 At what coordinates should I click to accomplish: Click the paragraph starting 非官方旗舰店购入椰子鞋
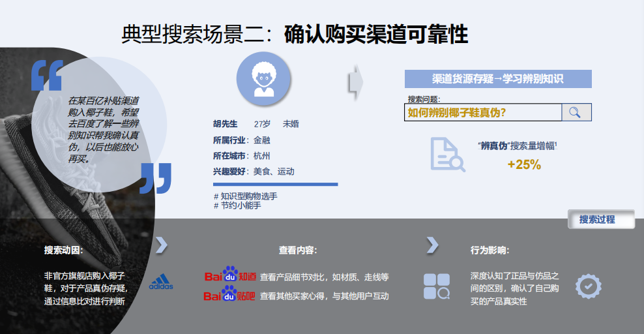pyautogui.click(x=86, y=288)
